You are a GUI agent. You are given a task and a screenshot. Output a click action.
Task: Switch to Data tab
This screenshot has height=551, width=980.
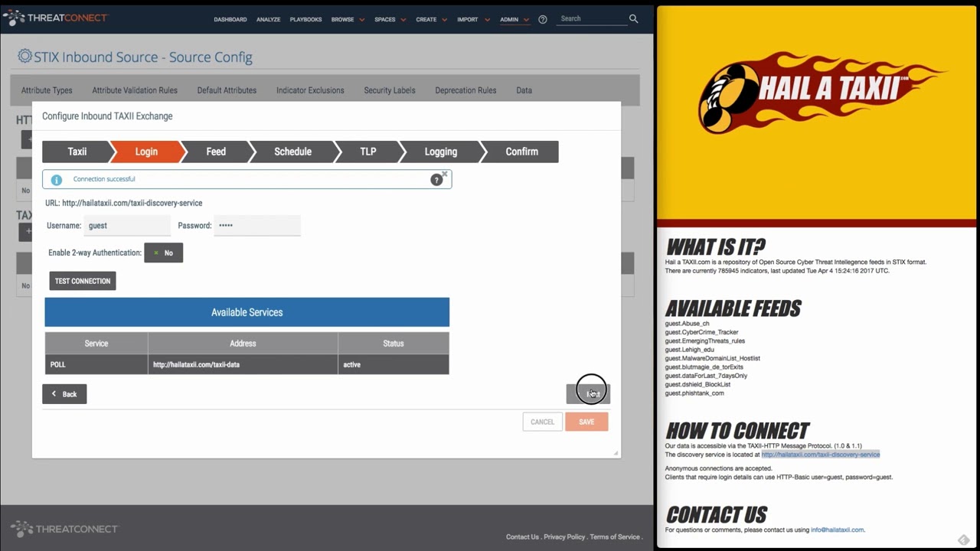pos(524,90)
